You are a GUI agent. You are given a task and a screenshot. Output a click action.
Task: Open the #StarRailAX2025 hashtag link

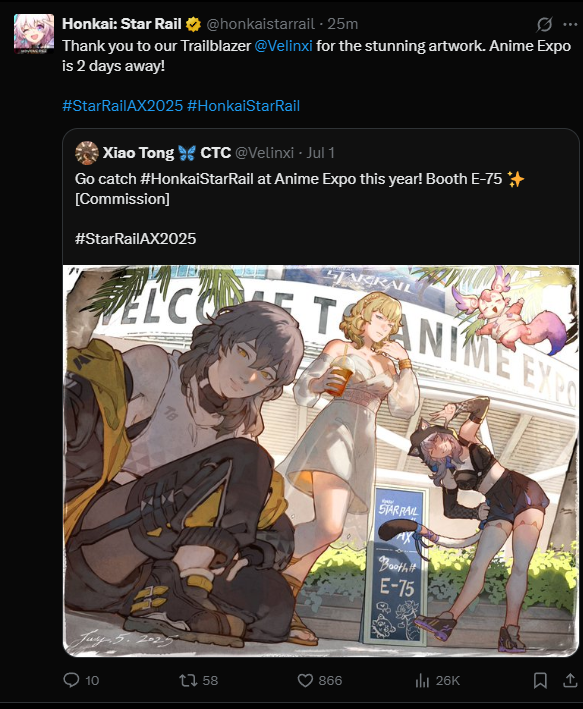pos(123,106)
